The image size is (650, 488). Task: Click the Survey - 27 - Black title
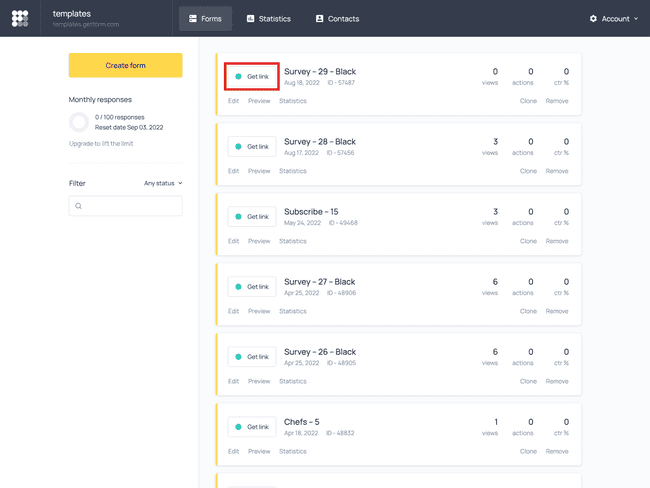click(x=320, y=282)
